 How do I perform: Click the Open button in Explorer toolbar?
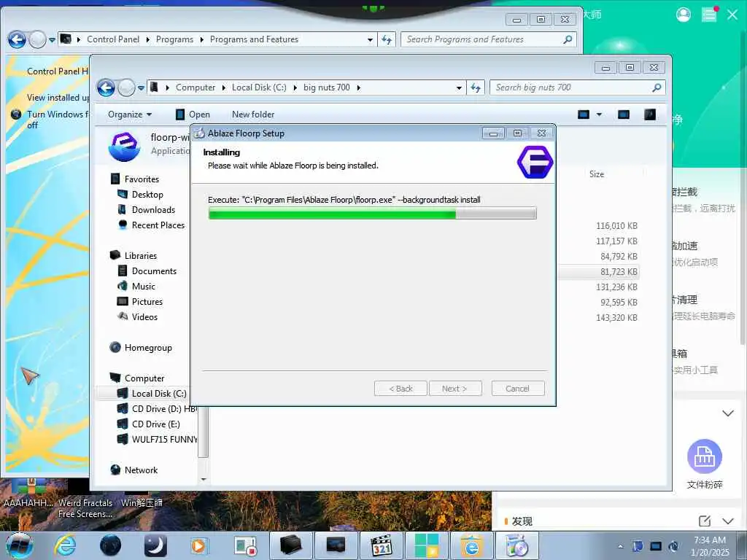coord(193,114)
